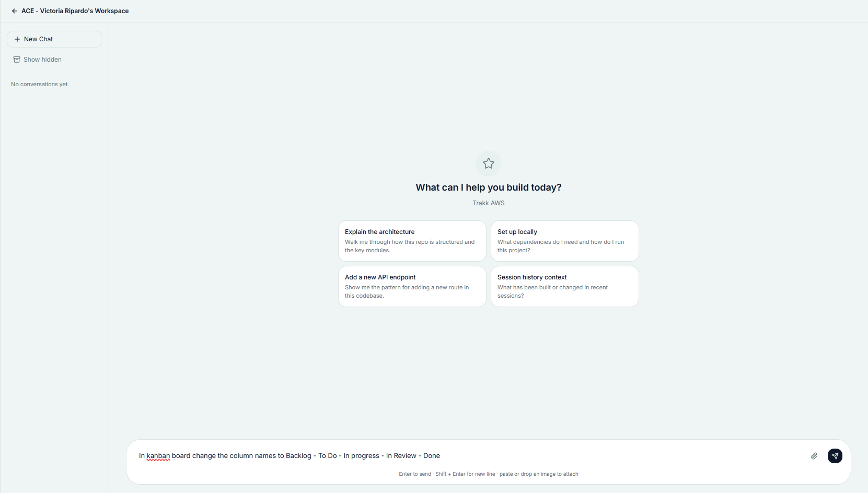Send the message with the paper plane button
This screenshot has height=493, width=868.
coord(835,456)
